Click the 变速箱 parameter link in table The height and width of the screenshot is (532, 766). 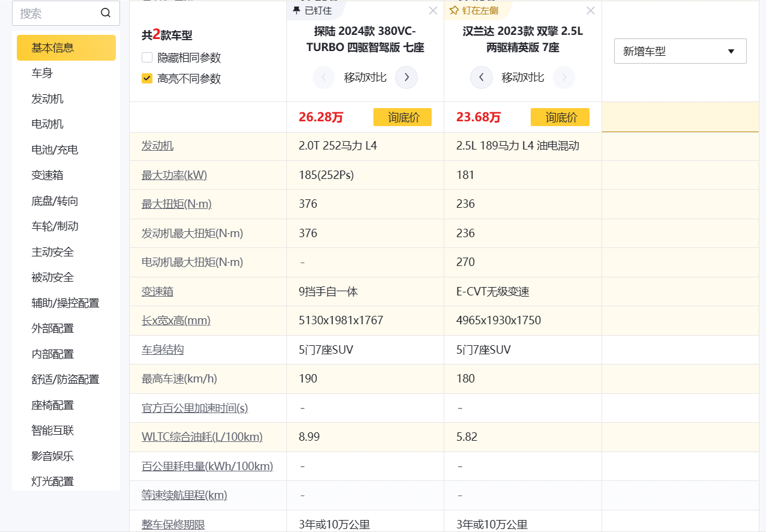click(157, 292)
